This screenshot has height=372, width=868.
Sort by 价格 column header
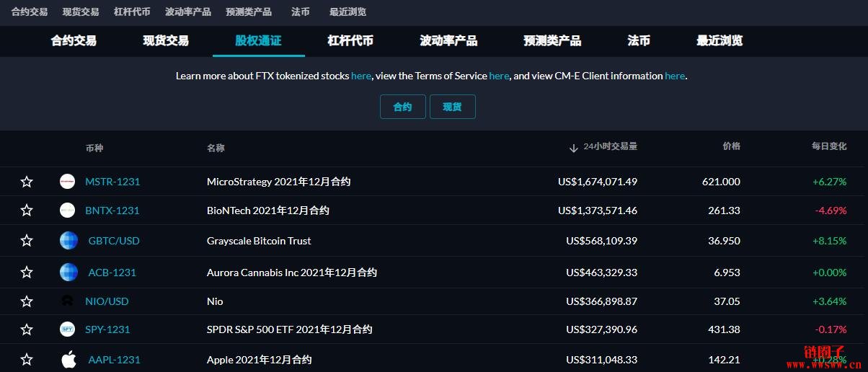(731, 146)
